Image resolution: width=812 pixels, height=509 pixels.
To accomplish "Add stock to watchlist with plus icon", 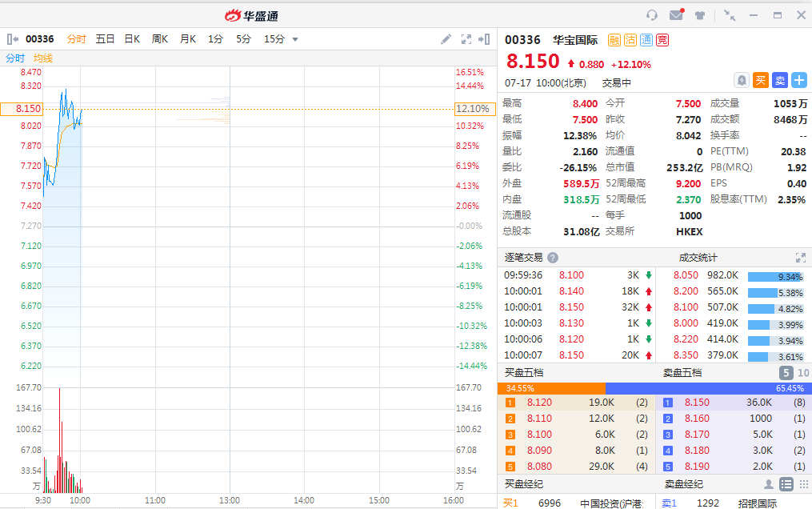I will (799, 80).
